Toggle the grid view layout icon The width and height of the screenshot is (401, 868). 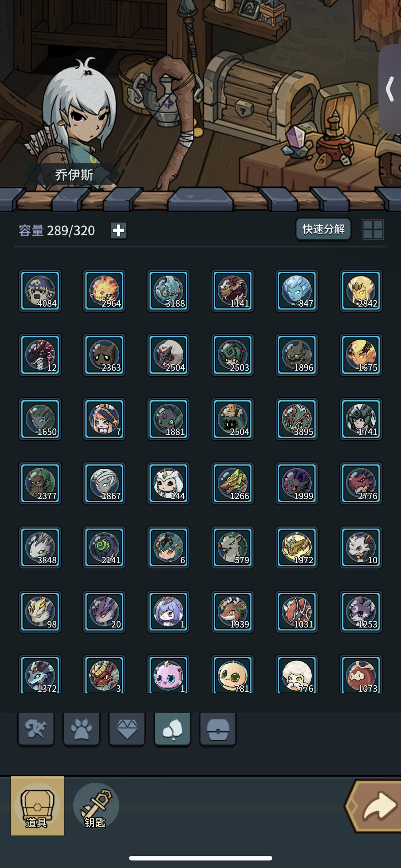click(373, 229)
